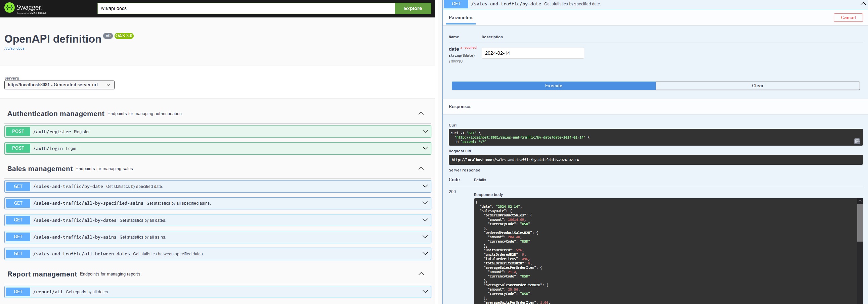Collapse the Sales management section
This screenshot has width=868, height=304.
click(x=421, y=168)
